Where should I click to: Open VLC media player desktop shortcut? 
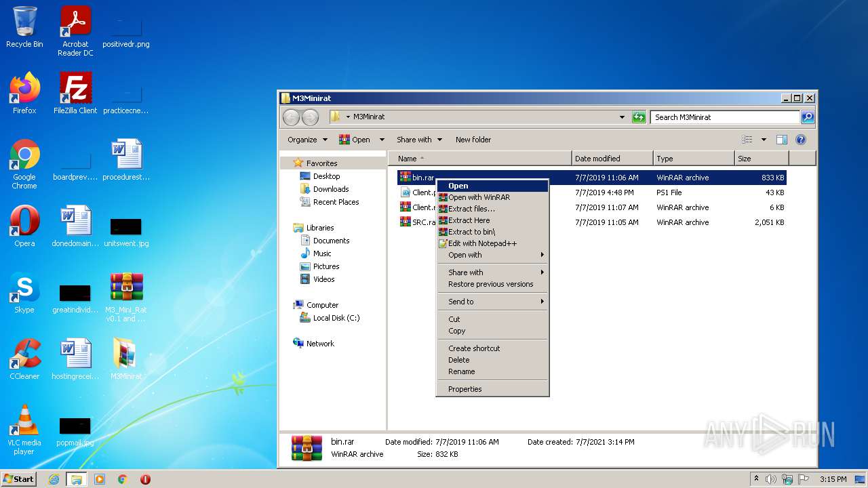tap(24, 430)
